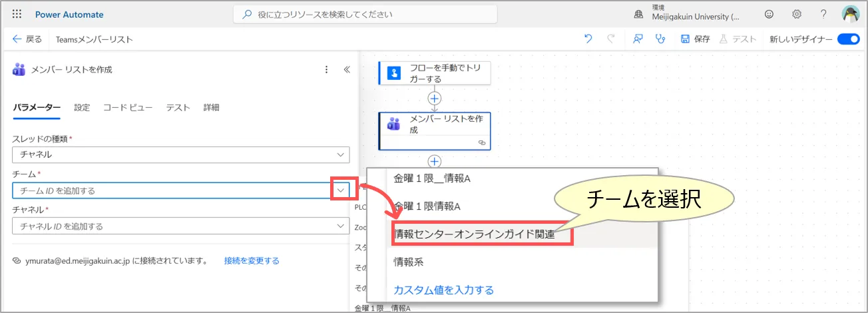The height and width of the screenshot is (313, 868).
Task: Open the app launcher waffle icon
Action: point(17,14)
